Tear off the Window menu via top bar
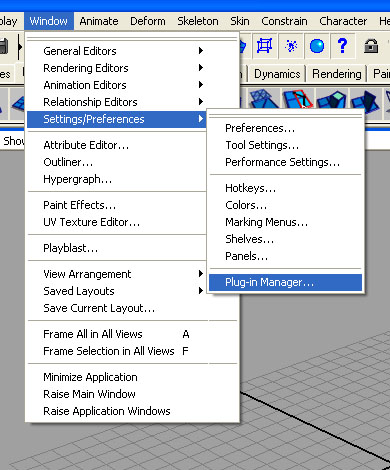The width and height of the screenshot is (390, 470). [132, 40]
